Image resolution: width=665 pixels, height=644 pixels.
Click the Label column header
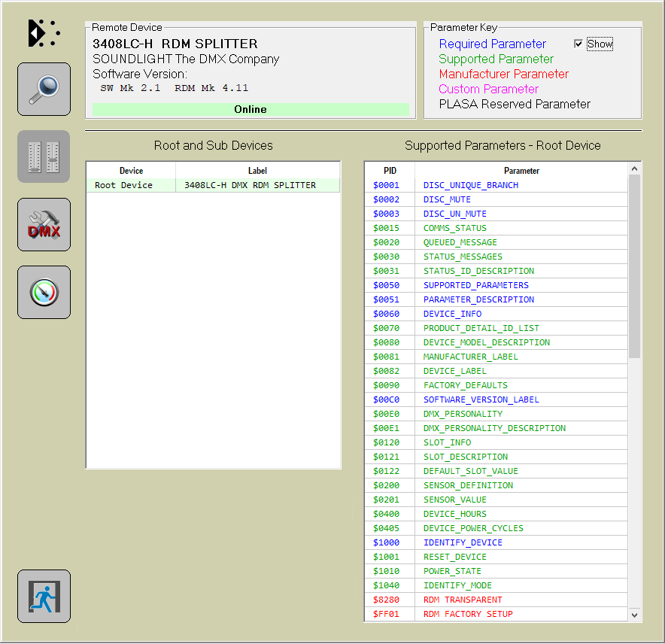coord(257,171)
